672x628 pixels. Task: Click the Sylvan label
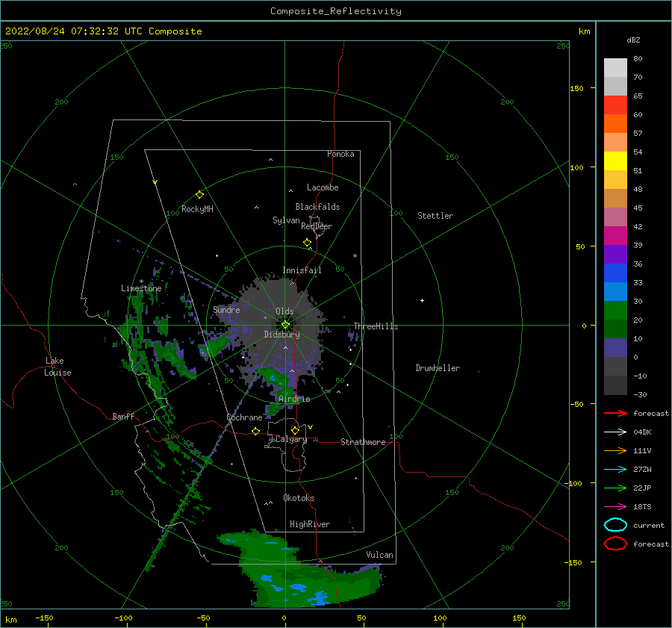click(x=286, y=220)
